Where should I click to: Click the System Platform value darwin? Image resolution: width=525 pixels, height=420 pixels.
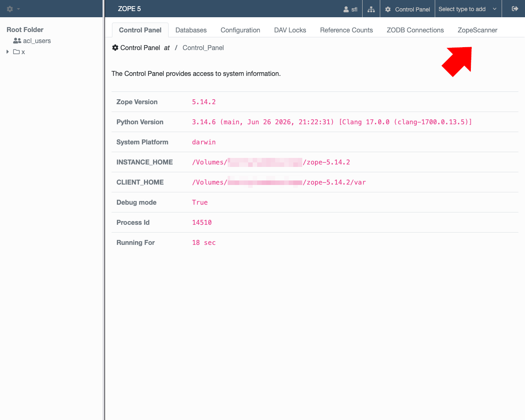coord(204,142)
